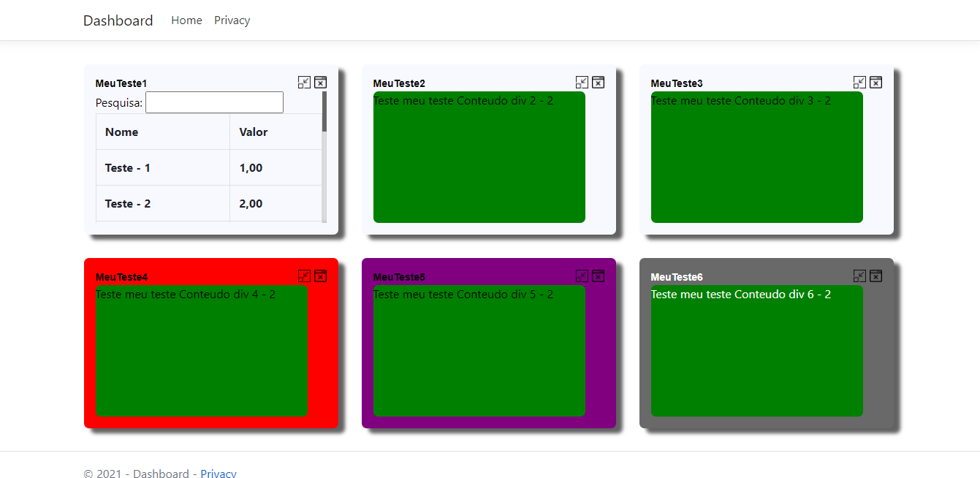The height and width of the screenshot is (478, 980).
Task: Click the MeuTeste6 card title
Action: (x=677, y=277)
